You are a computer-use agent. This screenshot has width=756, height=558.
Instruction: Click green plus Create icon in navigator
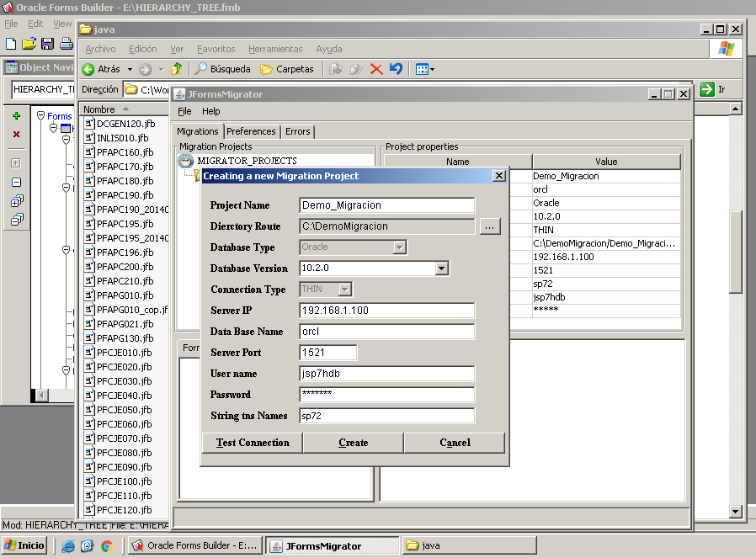pos(16,115)
